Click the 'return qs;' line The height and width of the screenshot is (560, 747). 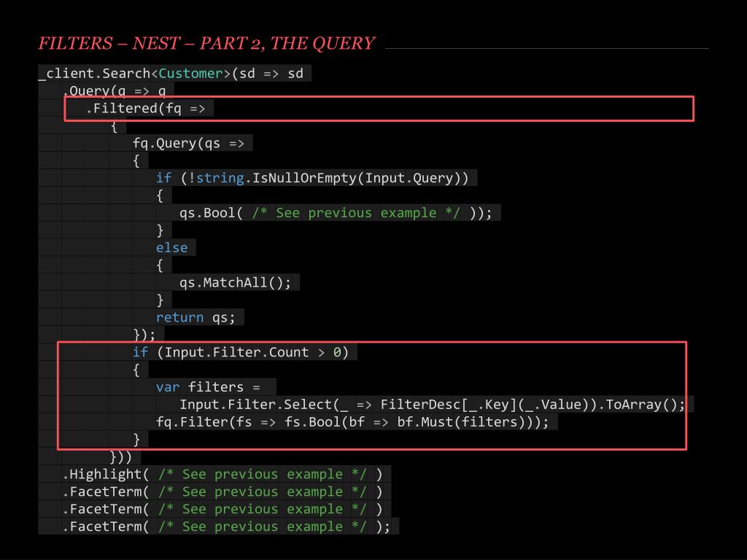pyautogui.click(x=198, y=316)
